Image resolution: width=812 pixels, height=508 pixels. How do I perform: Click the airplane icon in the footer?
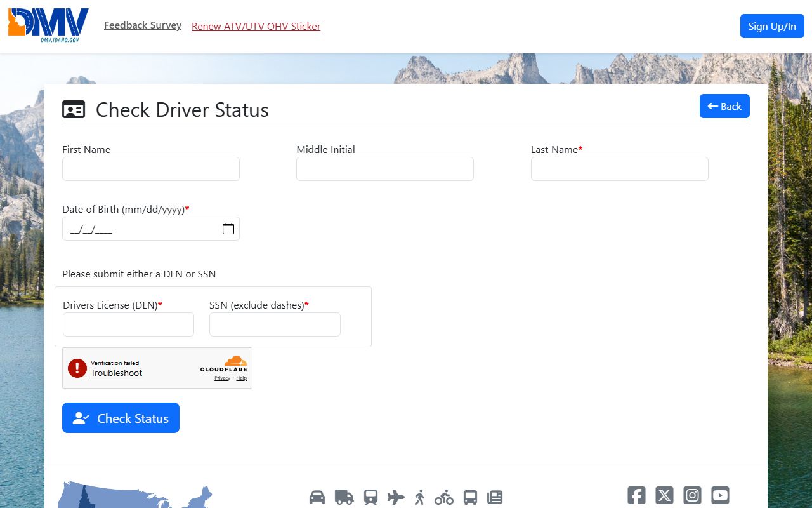pos(396,497)
